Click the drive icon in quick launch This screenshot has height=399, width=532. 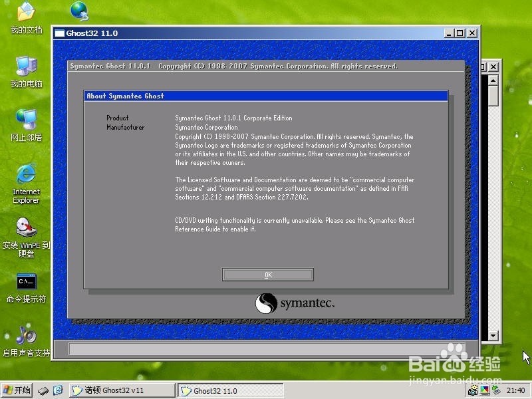pos(43,390)
